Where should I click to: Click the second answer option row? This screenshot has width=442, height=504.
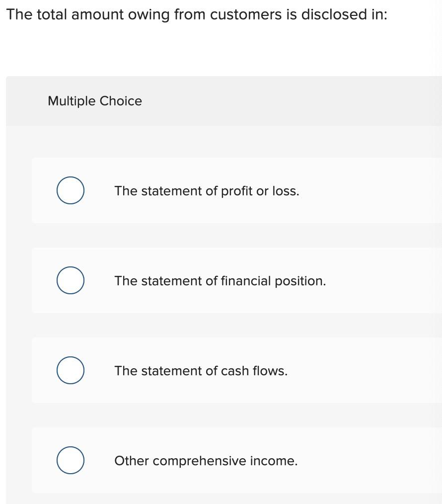click(223, 280)
